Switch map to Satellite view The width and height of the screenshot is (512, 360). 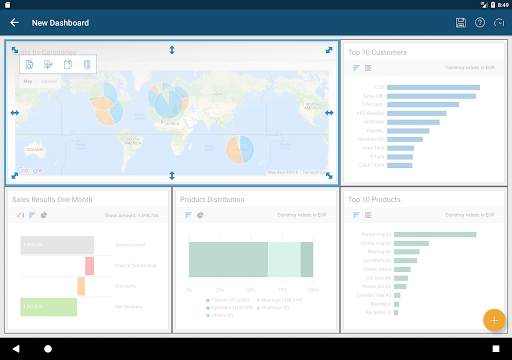[x=49, y=81]
